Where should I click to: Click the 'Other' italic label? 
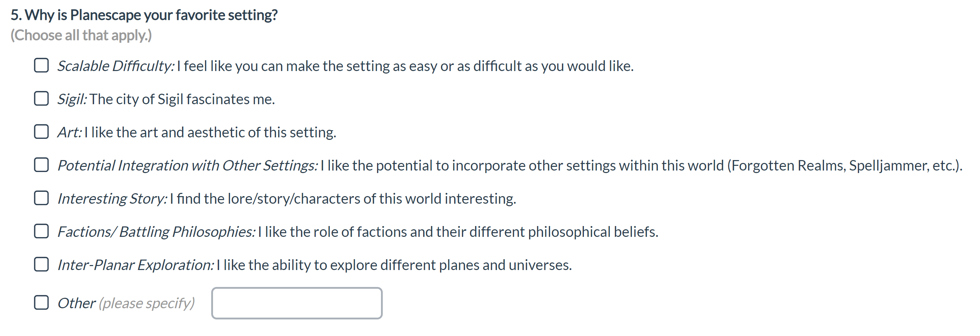[x=76, y=303]
